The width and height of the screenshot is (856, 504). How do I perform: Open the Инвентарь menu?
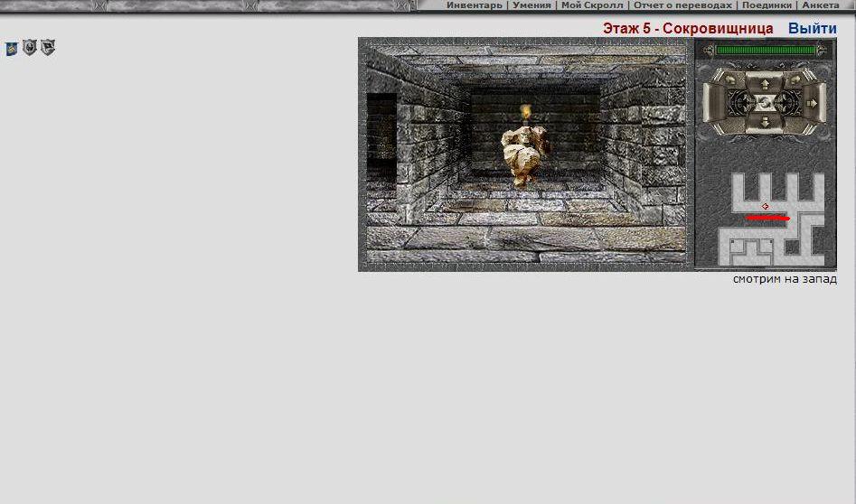click(474, 5)
